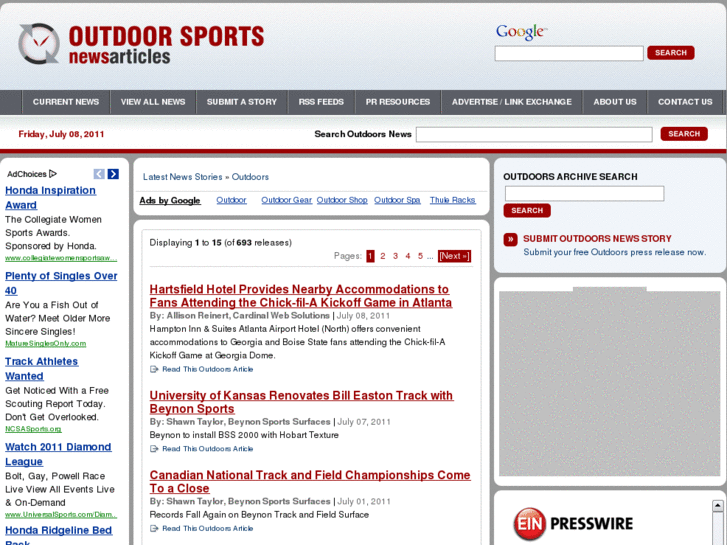Open Advertise / Link Exchange page
The width and height of the screenshot is (727, 545).
512,102
